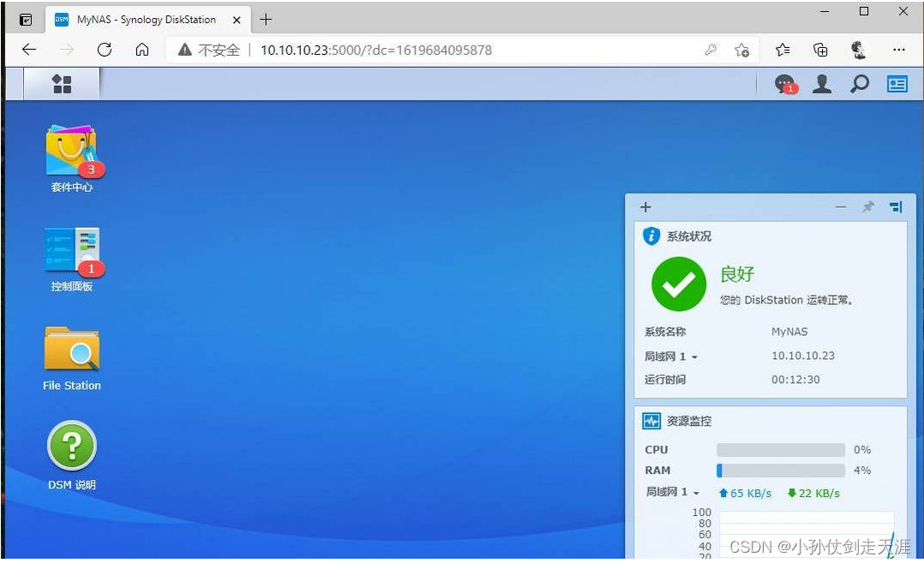This screenshot has width=924, height=563.
Task: Add a widget using the plus button
Action: click(645, 207)
